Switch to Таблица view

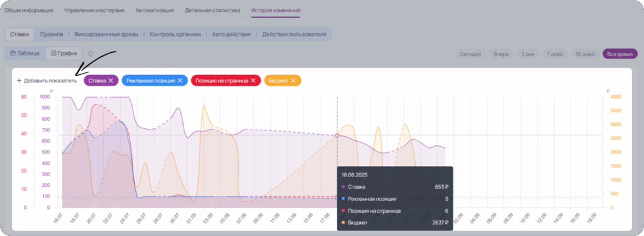click(25, 53)
